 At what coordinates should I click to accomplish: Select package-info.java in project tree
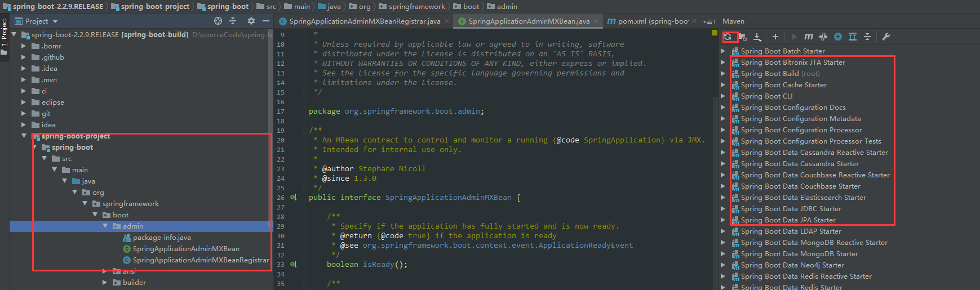(162, 237)
